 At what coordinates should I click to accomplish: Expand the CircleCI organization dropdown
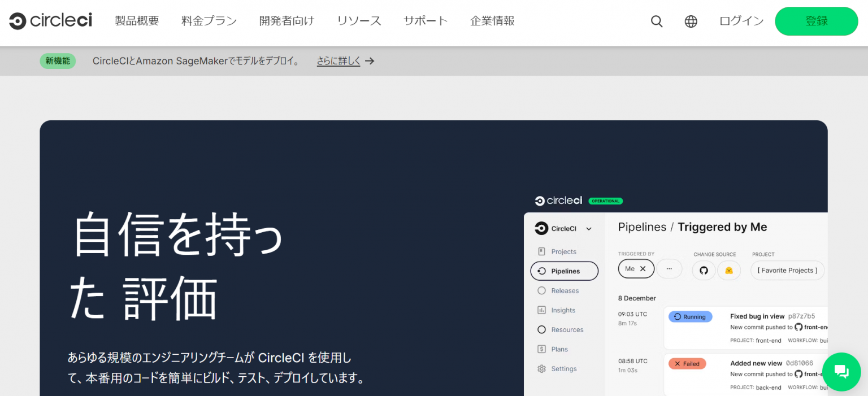point(588,228)
